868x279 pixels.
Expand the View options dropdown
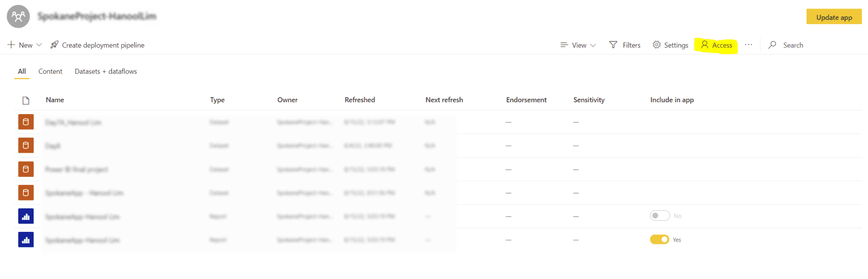coord(578,45)
